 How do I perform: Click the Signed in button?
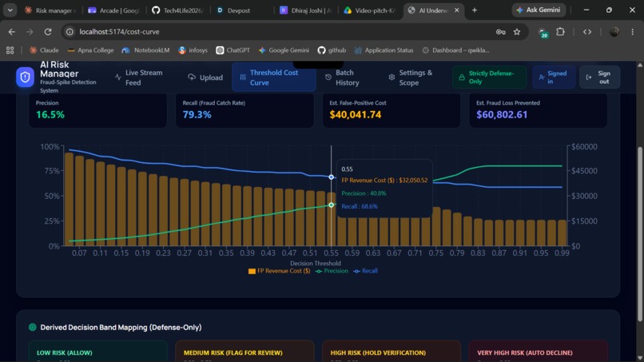coord(554,78)
